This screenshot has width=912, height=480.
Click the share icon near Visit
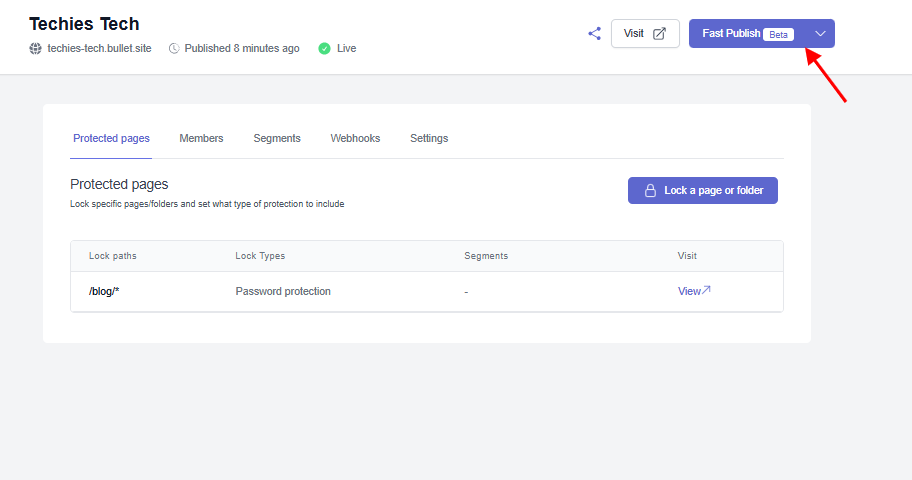click(595, 33)
